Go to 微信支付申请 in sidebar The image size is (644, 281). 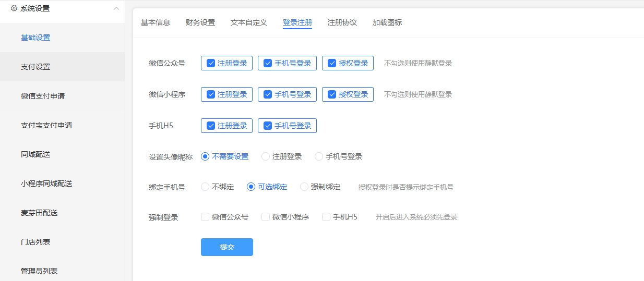click(43, 96)
